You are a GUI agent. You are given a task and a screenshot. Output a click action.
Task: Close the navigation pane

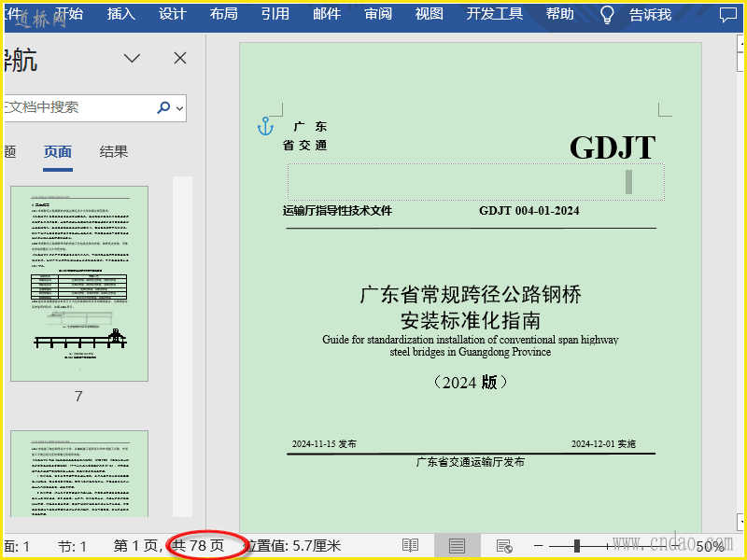[180, 58]
